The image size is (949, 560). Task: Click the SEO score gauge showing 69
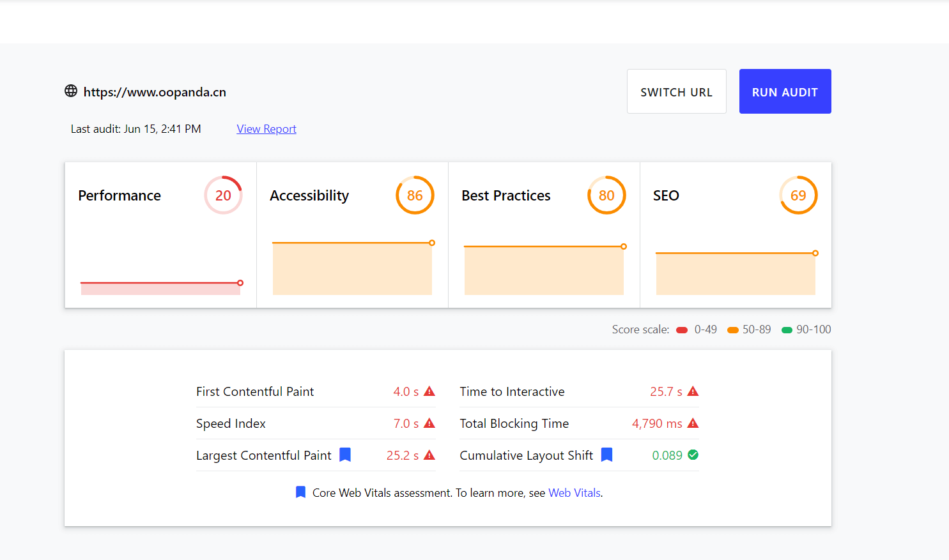(798, 195)
